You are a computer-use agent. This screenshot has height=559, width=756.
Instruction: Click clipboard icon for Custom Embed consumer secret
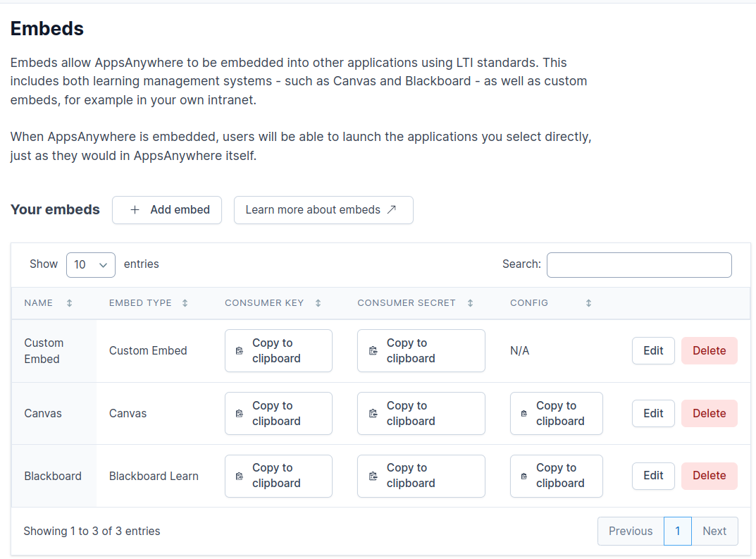point(373,351)
